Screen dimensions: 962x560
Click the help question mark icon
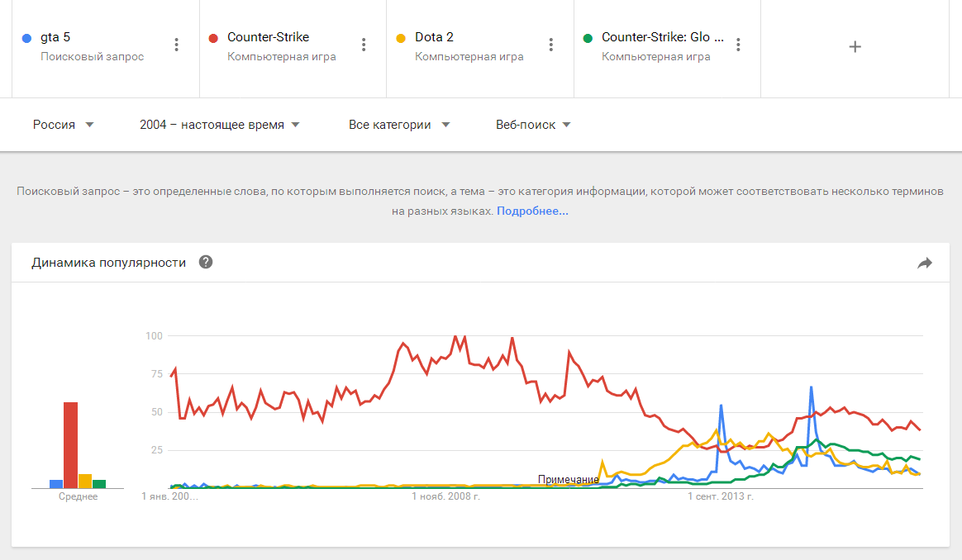[x=206, y=263]
